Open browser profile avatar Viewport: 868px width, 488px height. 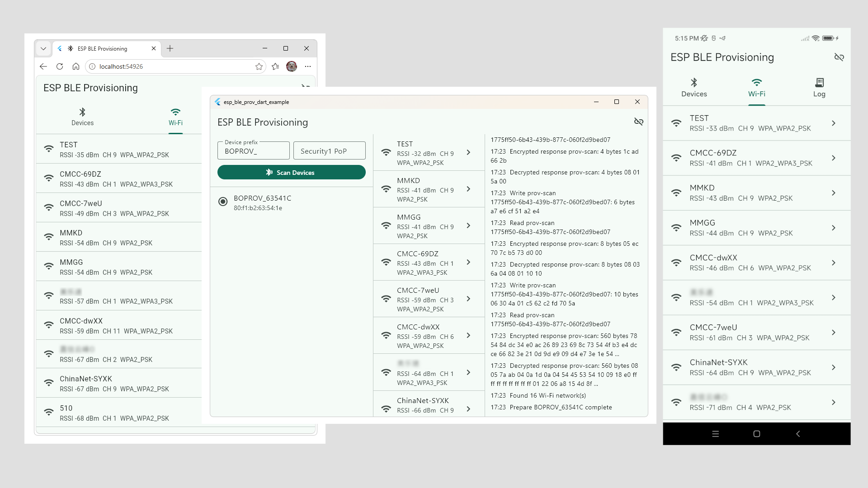click(292, 66)
